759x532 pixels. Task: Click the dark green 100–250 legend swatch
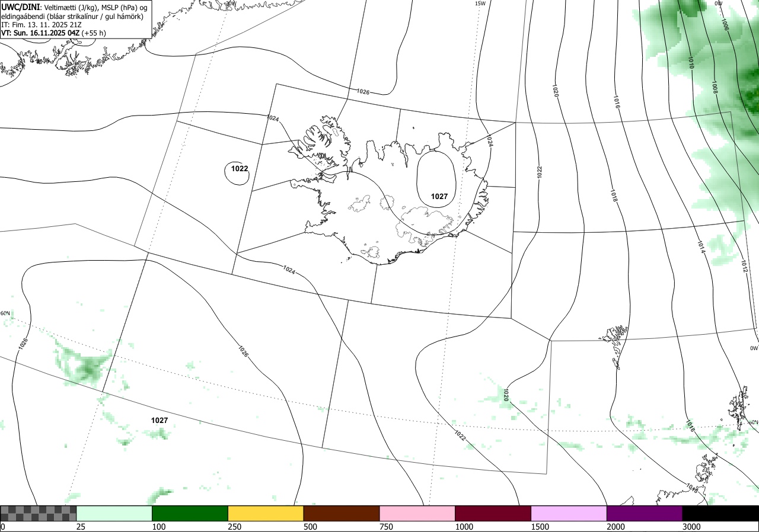point(190,513)
